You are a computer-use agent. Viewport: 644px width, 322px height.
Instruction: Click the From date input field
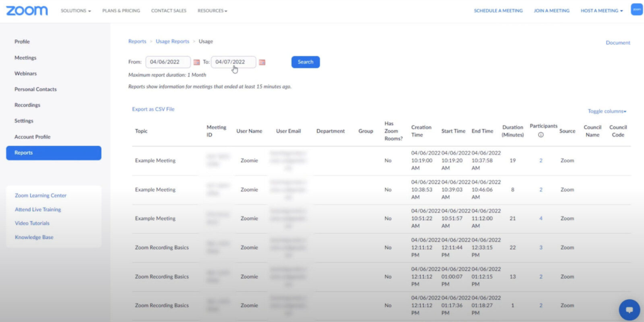tap(168, 62)
